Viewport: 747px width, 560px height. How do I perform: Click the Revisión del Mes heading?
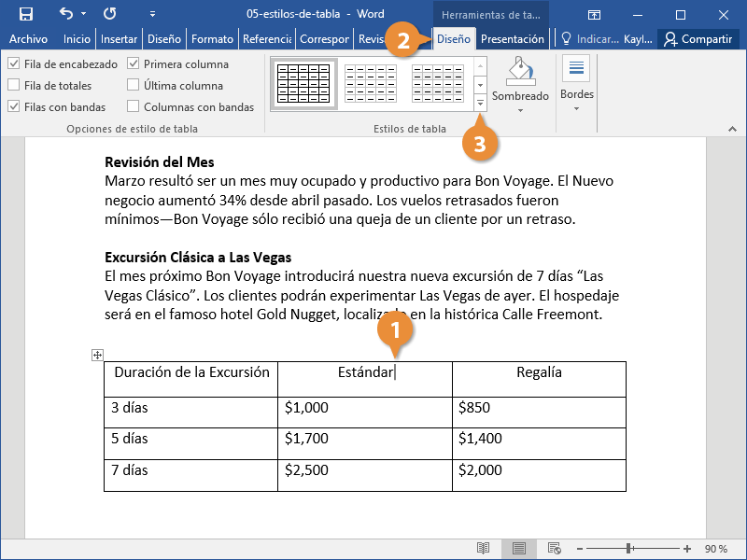(159, 161)
